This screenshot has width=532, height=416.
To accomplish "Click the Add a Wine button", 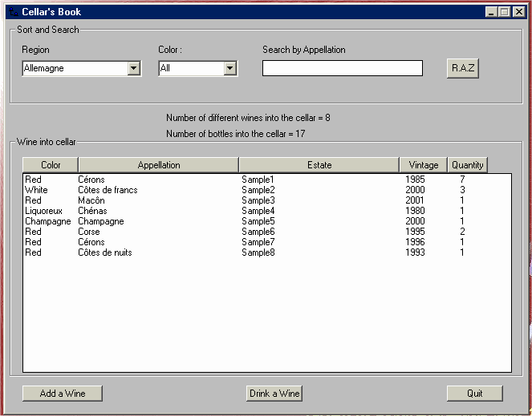I will click(x=63, y=394).
